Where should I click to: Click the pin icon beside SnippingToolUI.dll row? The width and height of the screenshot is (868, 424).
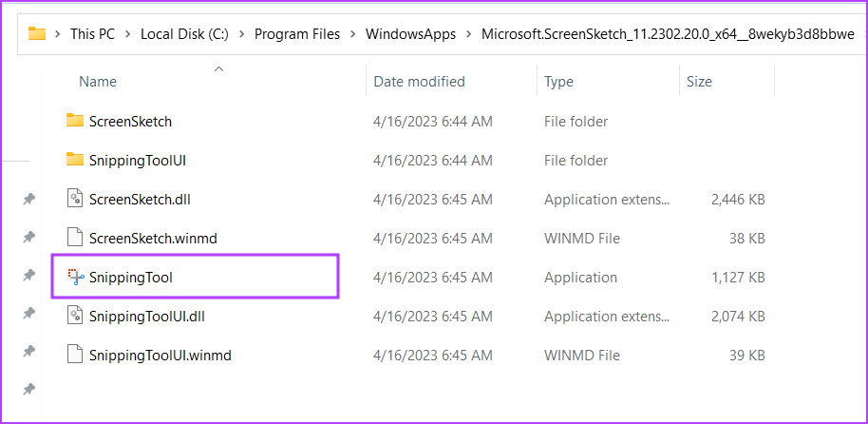pos(28,314)
